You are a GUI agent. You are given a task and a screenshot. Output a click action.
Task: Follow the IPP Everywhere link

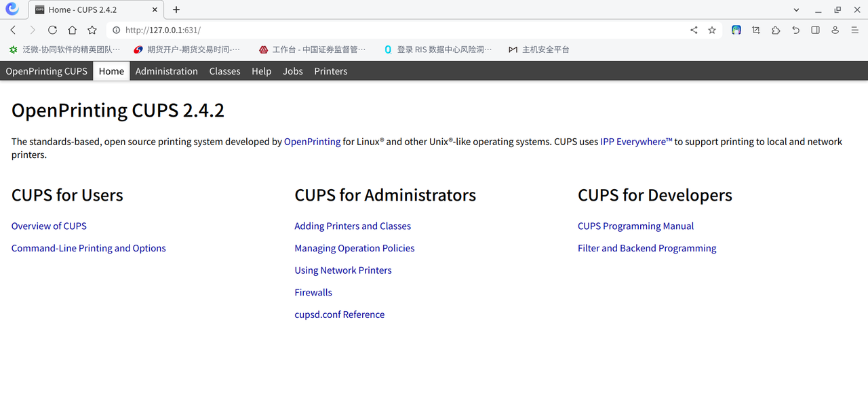[x=636, y=142]
